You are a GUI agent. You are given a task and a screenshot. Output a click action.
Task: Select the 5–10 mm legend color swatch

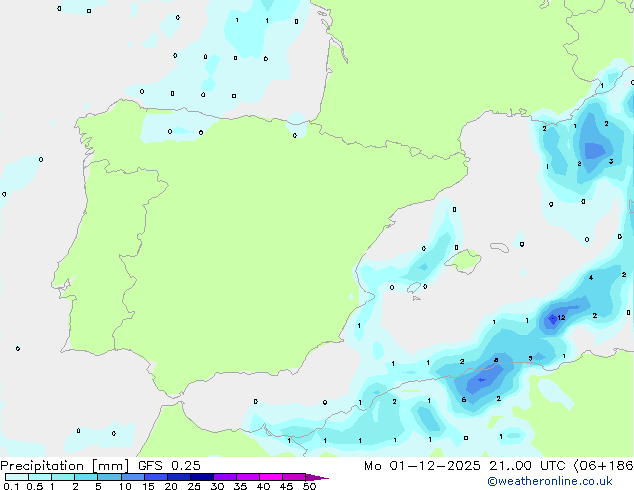click(110, 477)
